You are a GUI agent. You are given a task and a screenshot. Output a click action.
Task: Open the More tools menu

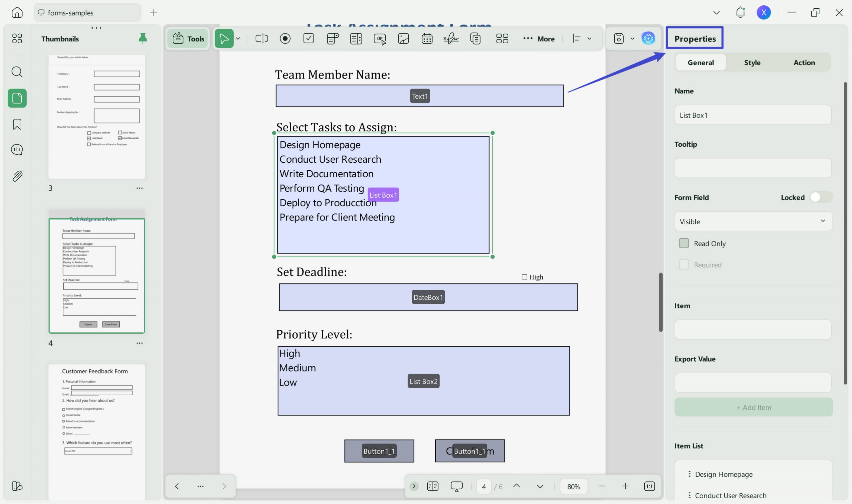pyautogui.click(x=539, y=39)
